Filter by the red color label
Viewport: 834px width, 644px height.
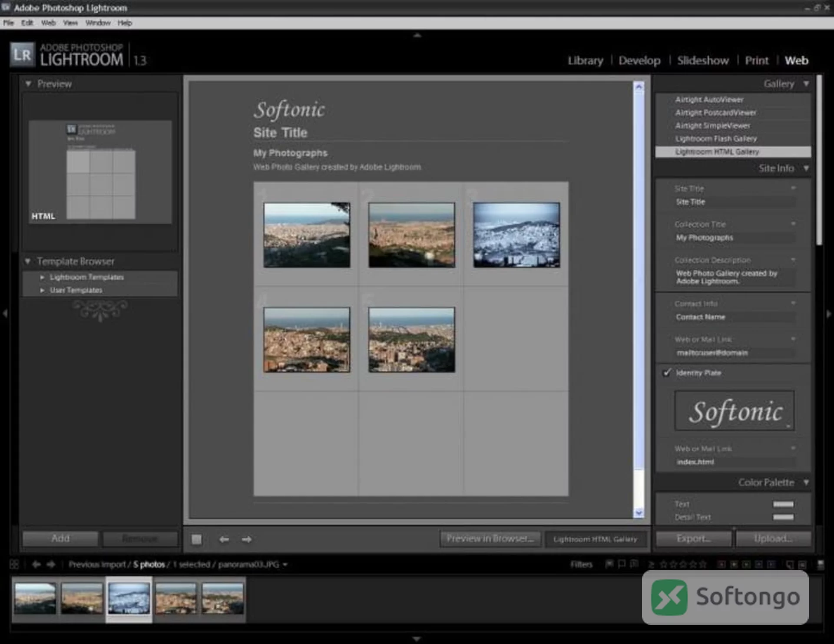(721, 564)
